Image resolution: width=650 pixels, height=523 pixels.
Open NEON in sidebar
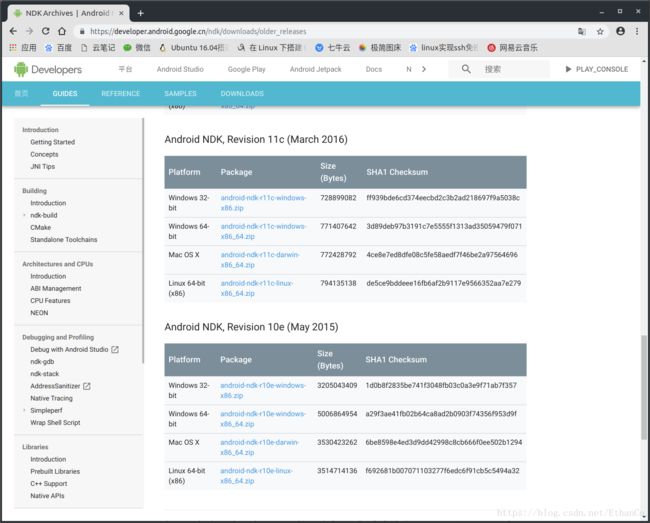click(39, 313)
